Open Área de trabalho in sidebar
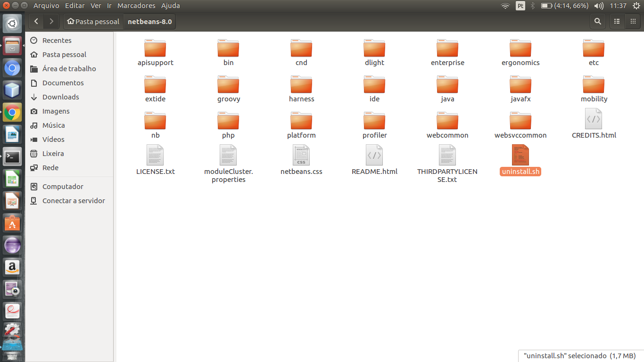644x362 pixels. [x=69, y=69]
